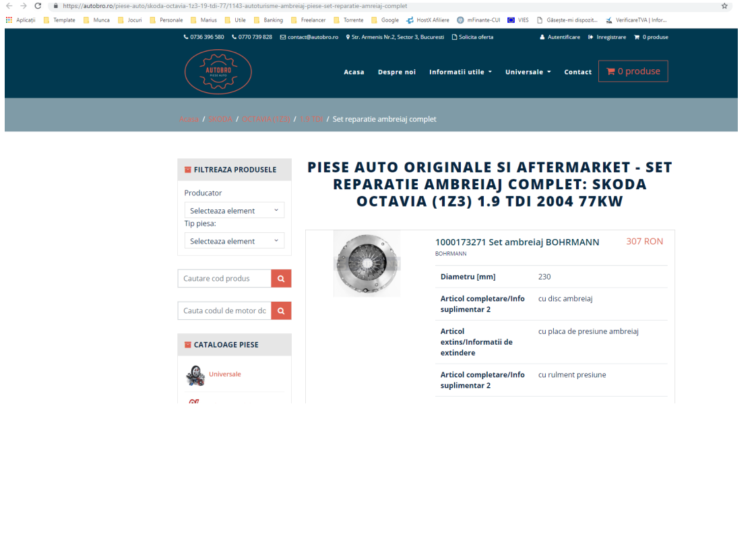
Task: Click the 1.9 TDI breadcrumb link
Action: click(x=311, y=119)
